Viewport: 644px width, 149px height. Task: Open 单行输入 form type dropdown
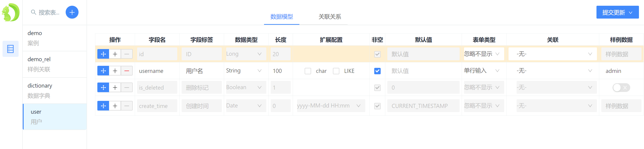click(x=484, y=71)
